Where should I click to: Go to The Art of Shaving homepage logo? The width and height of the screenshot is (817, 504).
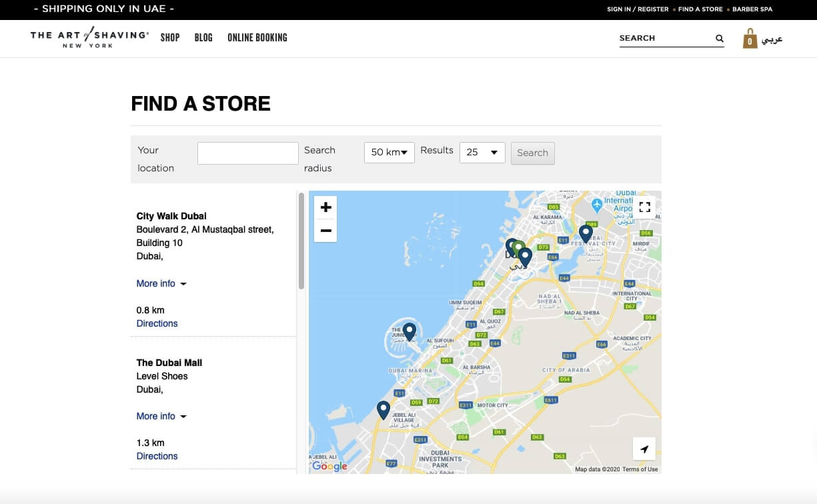[x=89, y=38]
